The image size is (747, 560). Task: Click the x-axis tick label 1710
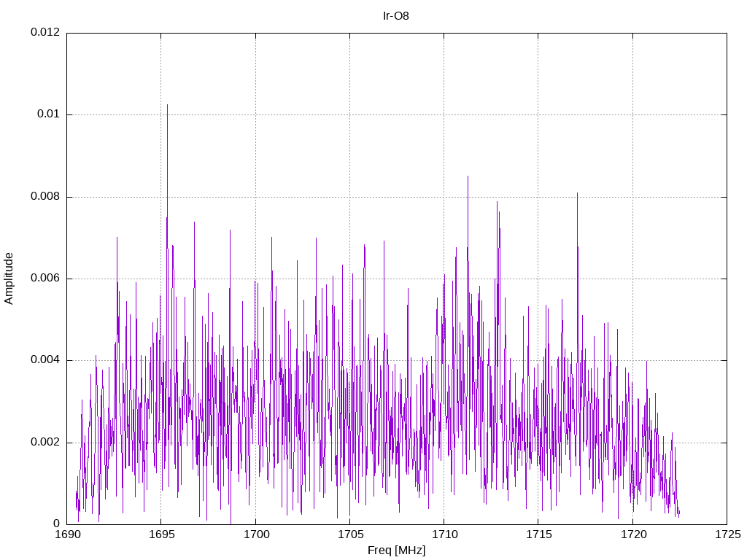click(x=444, y=534)
